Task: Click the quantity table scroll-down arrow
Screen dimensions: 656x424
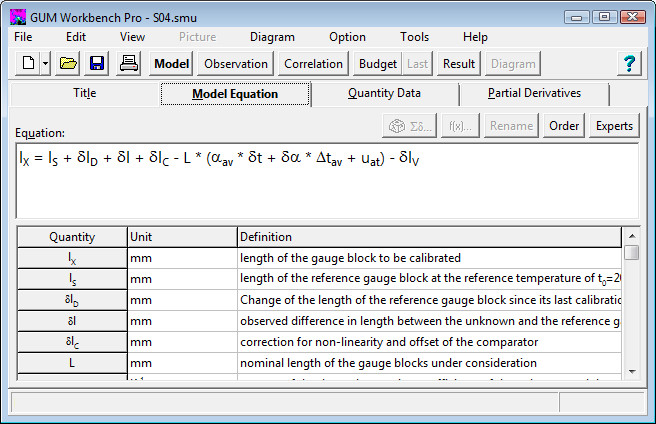Action: pos(631,371)
